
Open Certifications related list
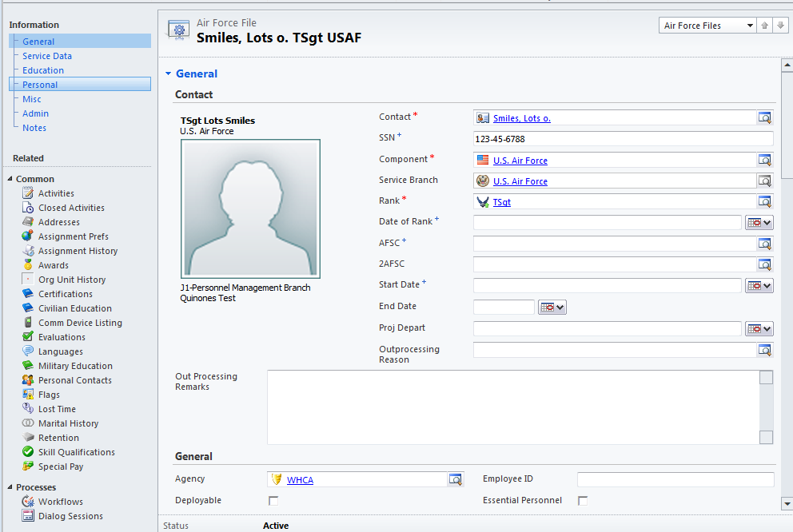tap(66, 294)
